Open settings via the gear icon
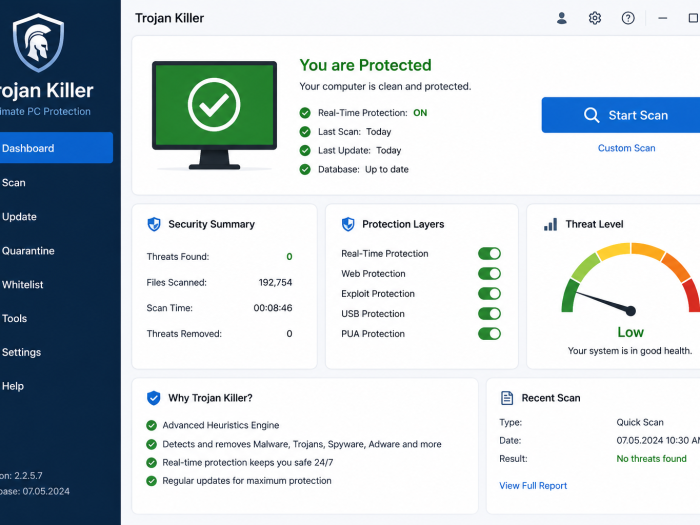This screenshot has width=700, height=525. tap(595, 18)
